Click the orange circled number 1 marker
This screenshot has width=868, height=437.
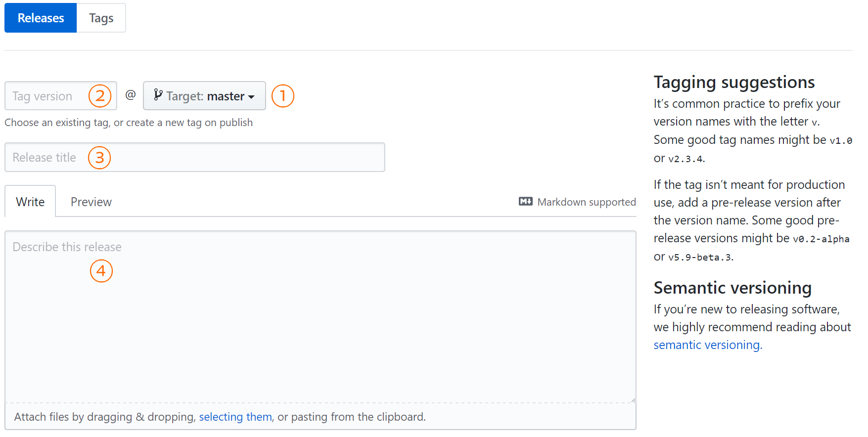tap(283, 96)
